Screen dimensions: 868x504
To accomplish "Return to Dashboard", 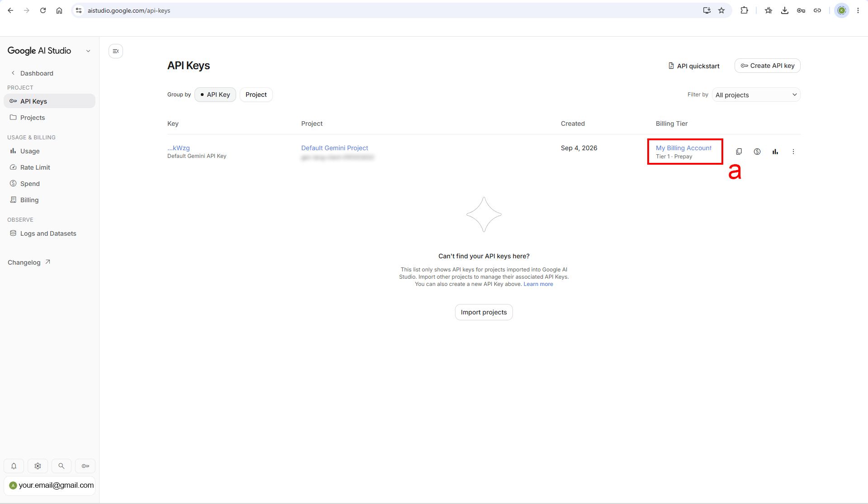I will pos(32,73).
